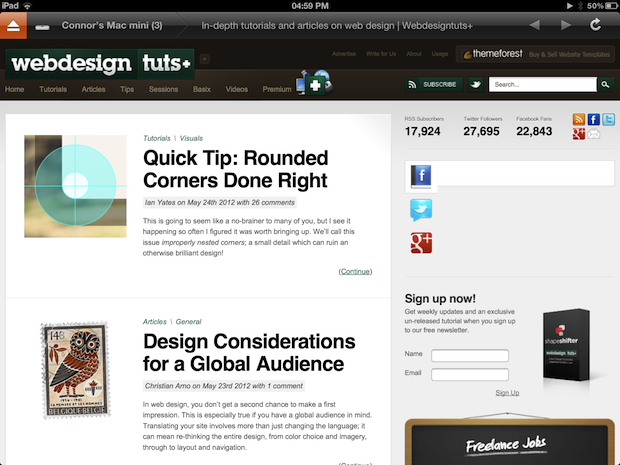The width and height of the screenshot is (620, 465).
Task: Open the small Twitter icon
Action: pyautogui.click(x=608, y=119)
